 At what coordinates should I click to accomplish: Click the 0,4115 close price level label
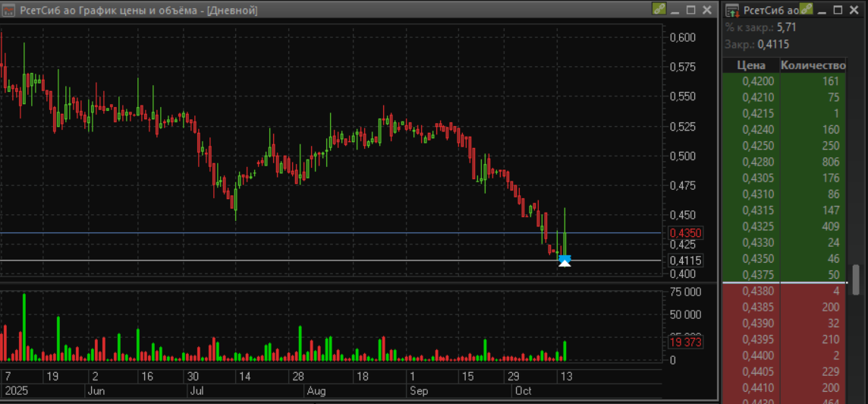(x=686, y=260)
